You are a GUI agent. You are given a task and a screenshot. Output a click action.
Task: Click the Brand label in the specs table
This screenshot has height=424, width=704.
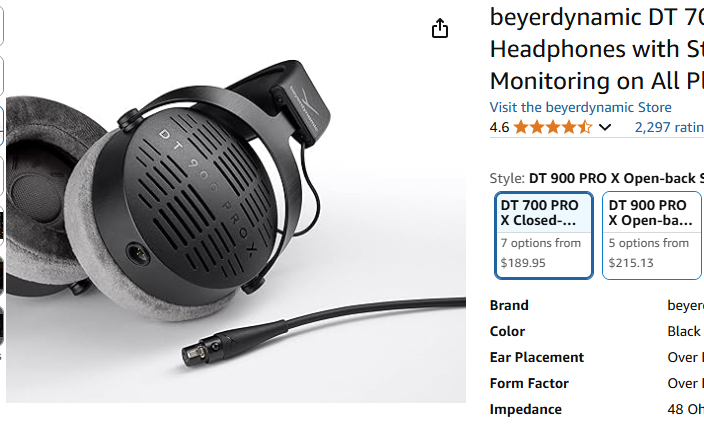509,305
